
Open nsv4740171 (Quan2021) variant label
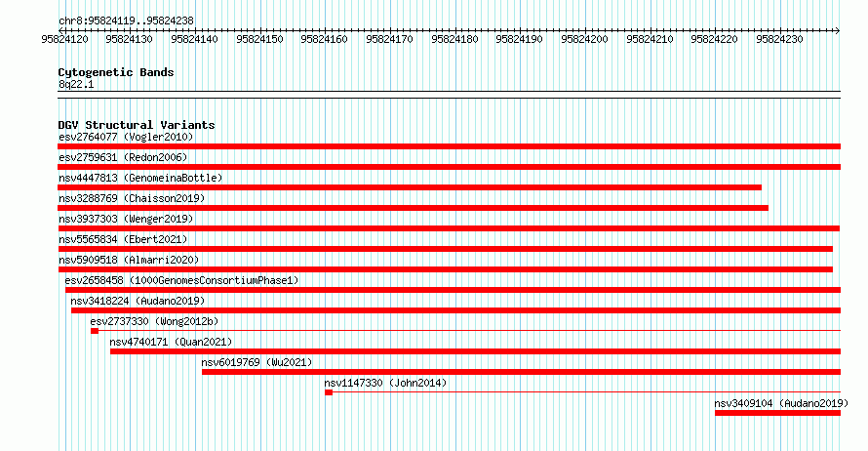[x=171, y=342]
